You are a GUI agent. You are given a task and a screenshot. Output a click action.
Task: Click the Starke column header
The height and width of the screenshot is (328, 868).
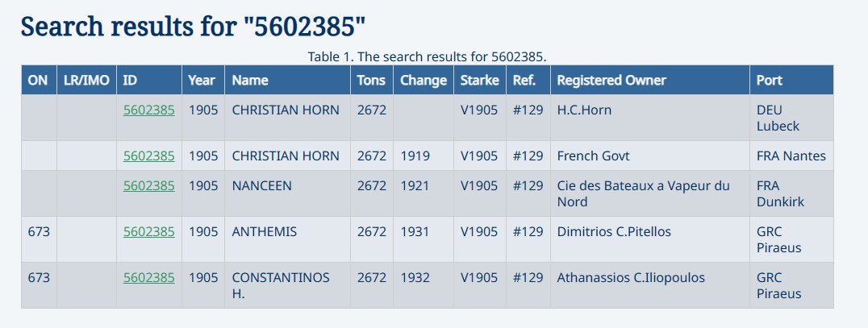coord(479,80)
